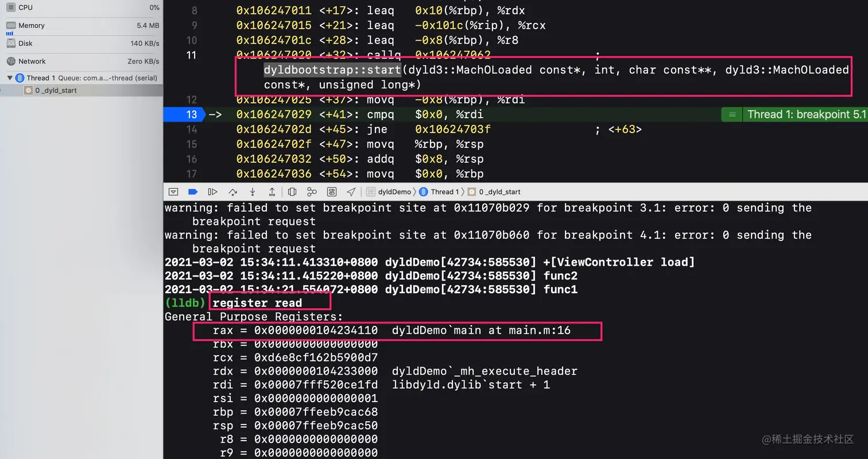Toggle breakpoint on line 13 gutter
Viewport: 868px width, 459px height.
185,114
